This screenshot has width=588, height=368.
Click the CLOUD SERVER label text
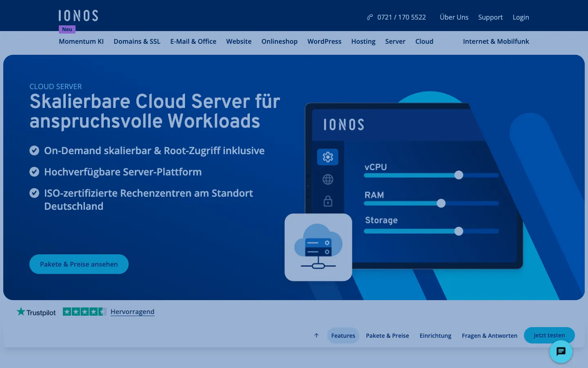pyautogui.click(x=56, y=86)
